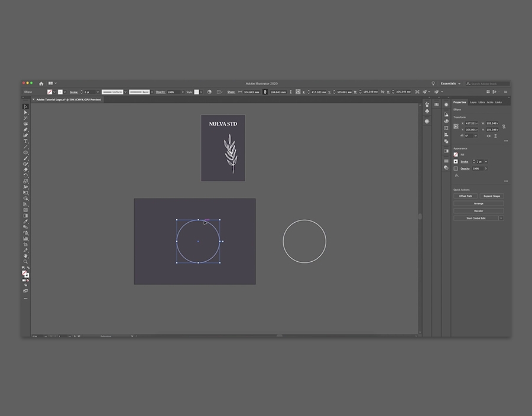532x416 pixels.
Task: Select the Zoom tool magnifier
Action: [25, 262]
